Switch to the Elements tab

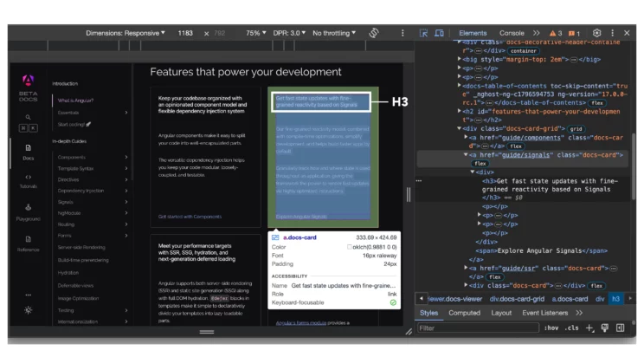click(x=473, y=33)
